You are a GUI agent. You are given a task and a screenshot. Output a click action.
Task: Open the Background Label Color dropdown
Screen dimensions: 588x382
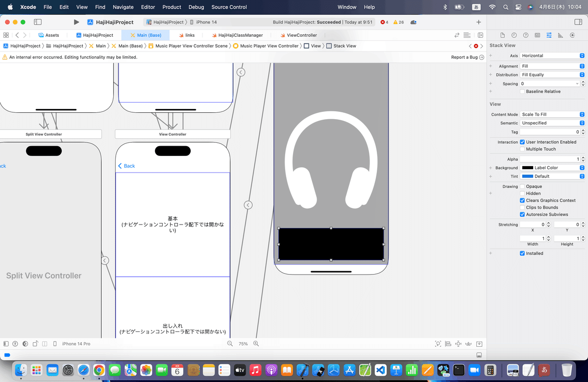552,168
